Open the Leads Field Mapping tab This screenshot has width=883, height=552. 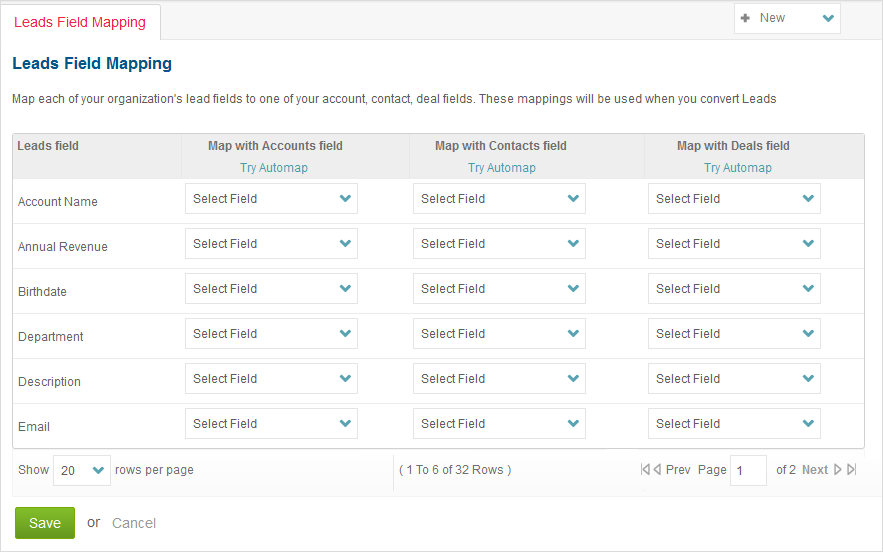[x=80, y=22]
